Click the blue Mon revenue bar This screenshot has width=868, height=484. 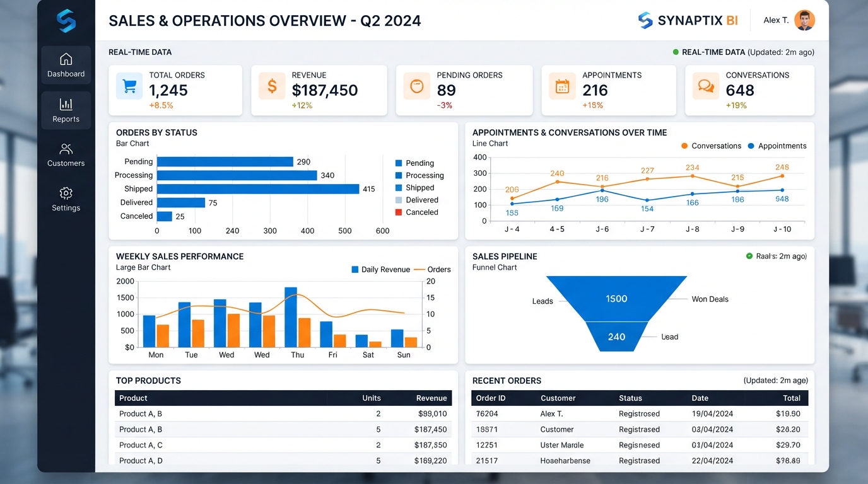pyautogui.click(x=150, y=331)
